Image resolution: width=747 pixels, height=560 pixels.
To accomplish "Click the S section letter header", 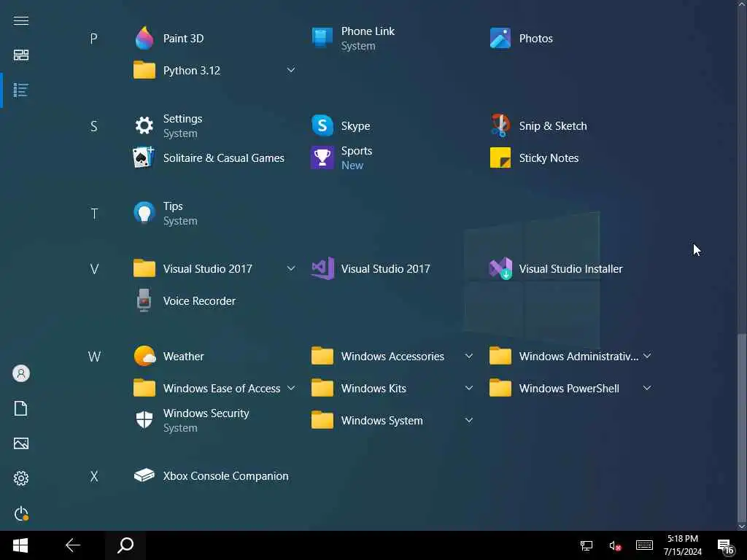I will [94, 126].
